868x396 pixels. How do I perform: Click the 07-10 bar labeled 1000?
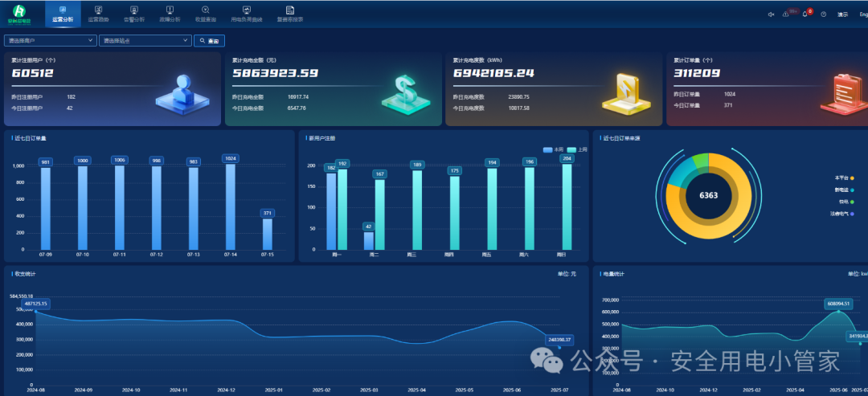(x=83, y=207)
